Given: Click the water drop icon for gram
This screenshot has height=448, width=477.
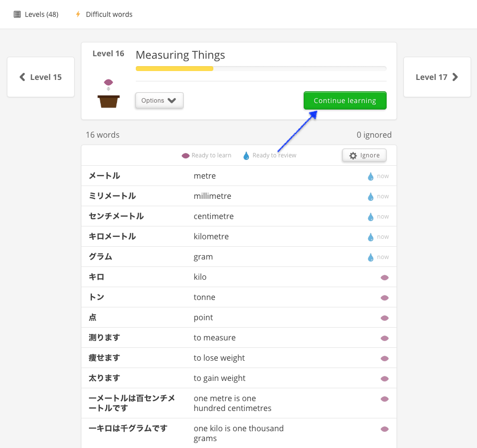Looking at the screenshot, I should coord(370,258).
